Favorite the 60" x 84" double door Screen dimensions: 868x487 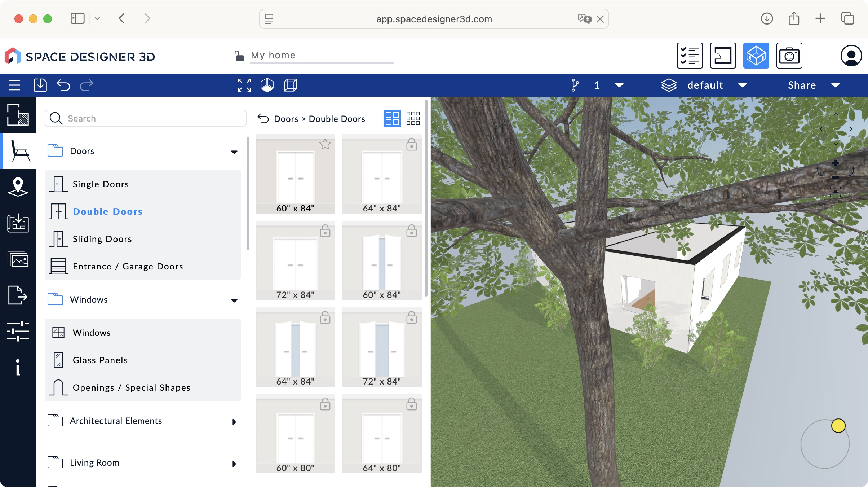tap(325, 144)
